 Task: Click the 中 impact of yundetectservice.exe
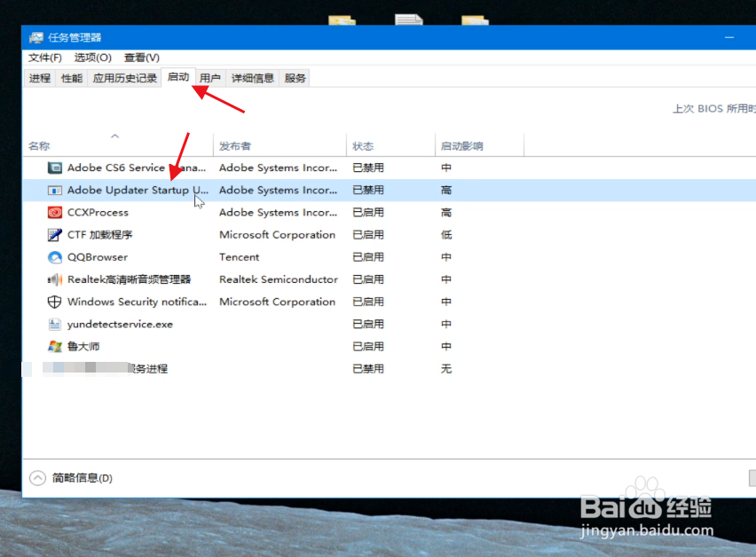coord(446,325)
